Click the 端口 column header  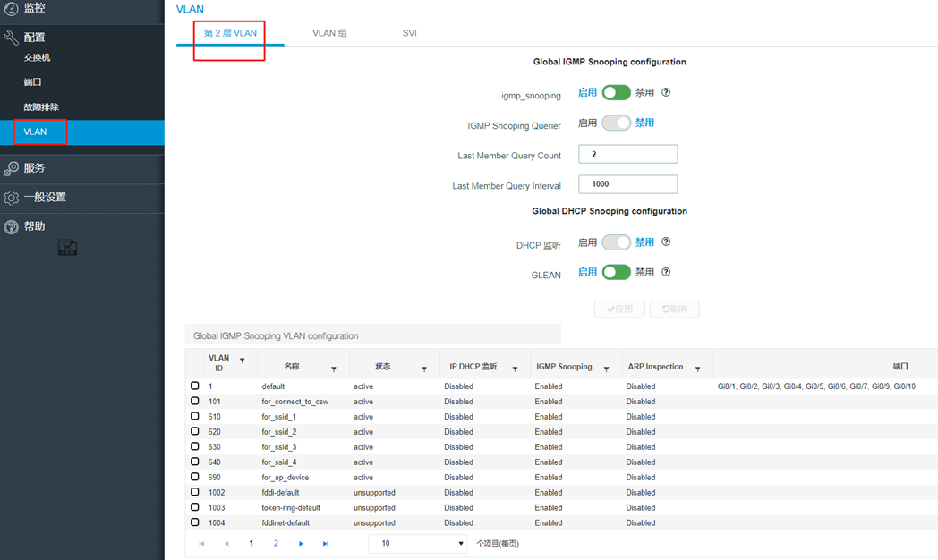pyautogui.click(x=900, y=367)
